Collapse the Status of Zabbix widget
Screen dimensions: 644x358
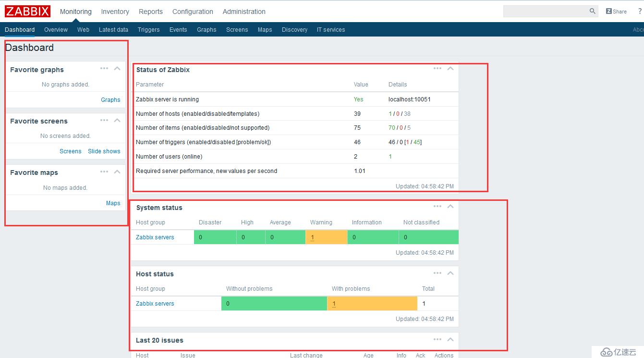[450, 68]
